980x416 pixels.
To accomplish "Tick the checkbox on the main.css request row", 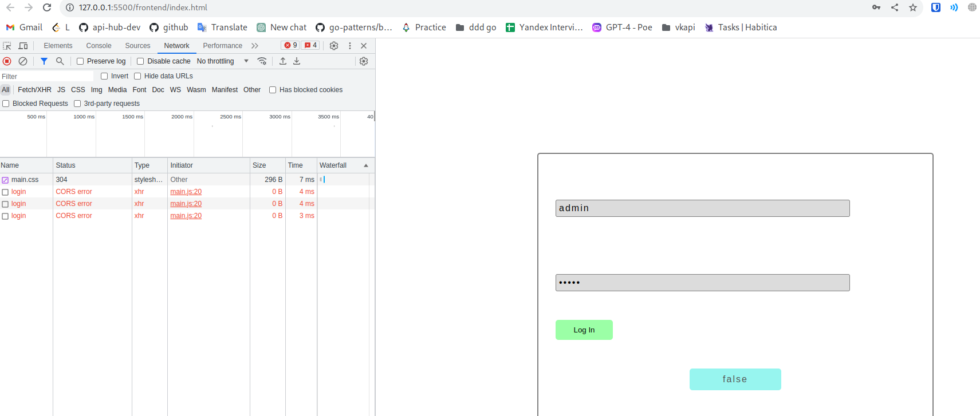I will pyautogui.click(x=5, y=180).
